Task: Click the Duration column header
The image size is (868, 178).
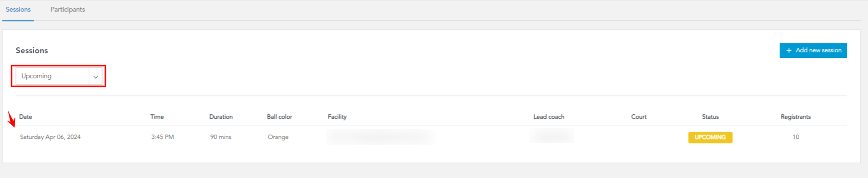Action: pyautogui.click(x=221, y=117)
